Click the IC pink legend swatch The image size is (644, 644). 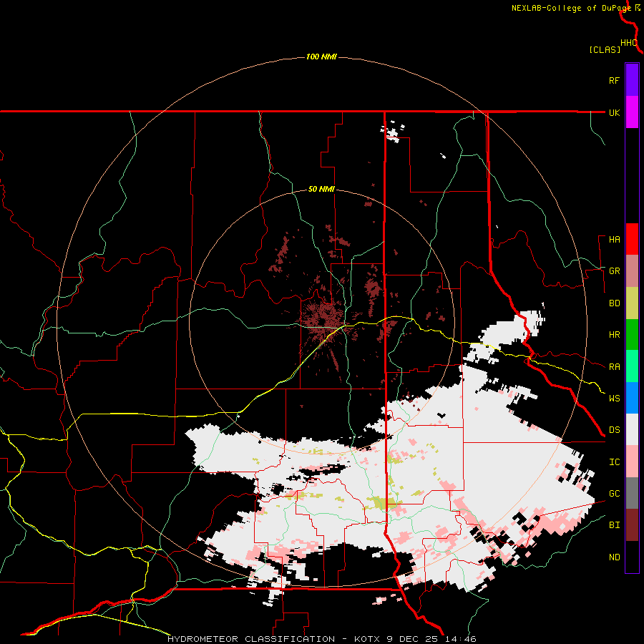[632, 462]
